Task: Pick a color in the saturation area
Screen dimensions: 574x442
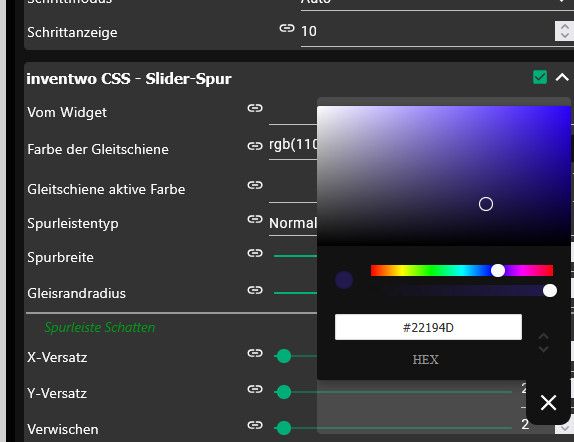Action: pyautogui.click(x=444, y=176)
